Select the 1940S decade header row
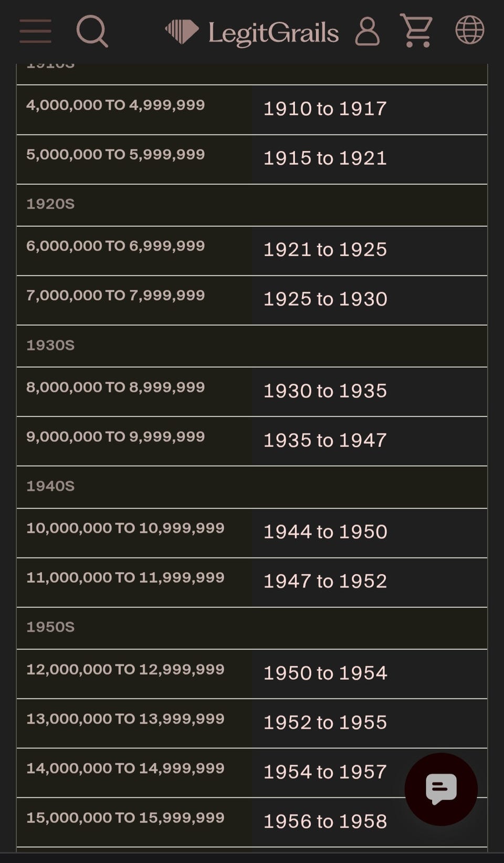 [252, 487]
